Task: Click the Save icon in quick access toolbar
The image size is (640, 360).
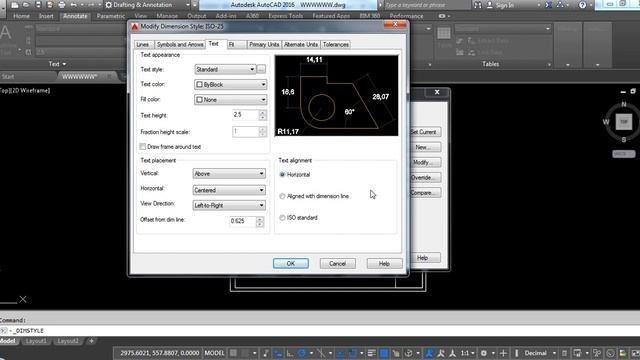Action: (x=38, y=5)
